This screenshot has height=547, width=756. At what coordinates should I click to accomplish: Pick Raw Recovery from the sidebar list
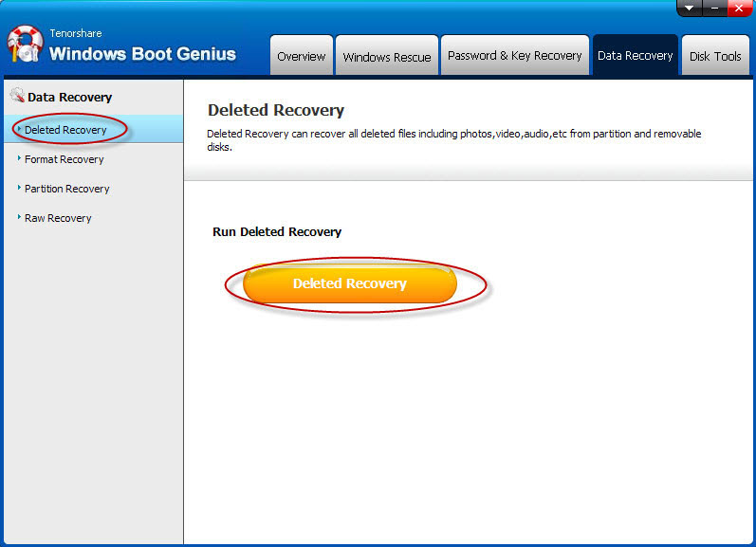(58, 218)
